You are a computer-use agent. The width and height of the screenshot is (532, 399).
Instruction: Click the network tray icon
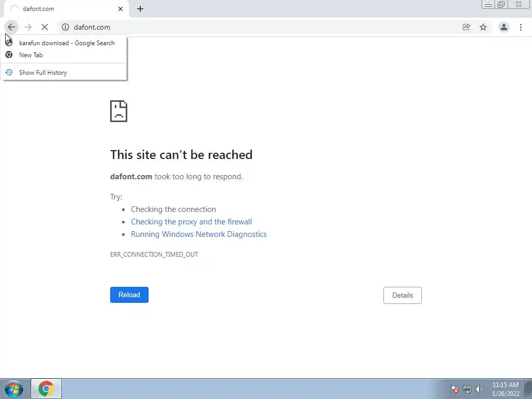pyautogui.click(x=467, y=389)
